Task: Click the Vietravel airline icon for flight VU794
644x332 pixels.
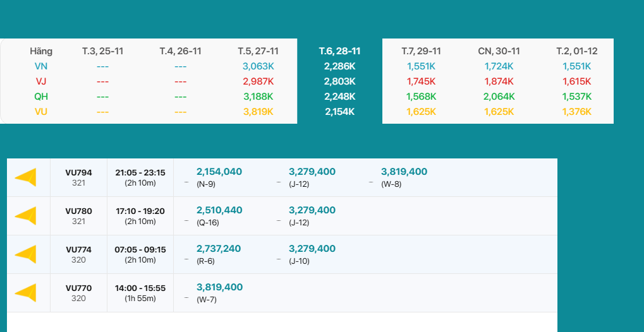Action: click(x=26, y=177)
